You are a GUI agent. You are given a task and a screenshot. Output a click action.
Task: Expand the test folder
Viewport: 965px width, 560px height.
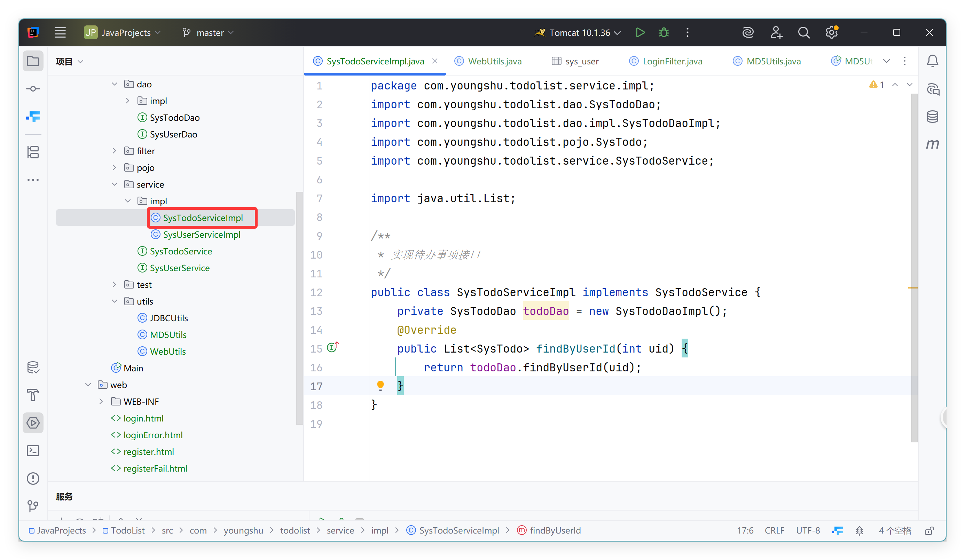(x=115, y=284)
